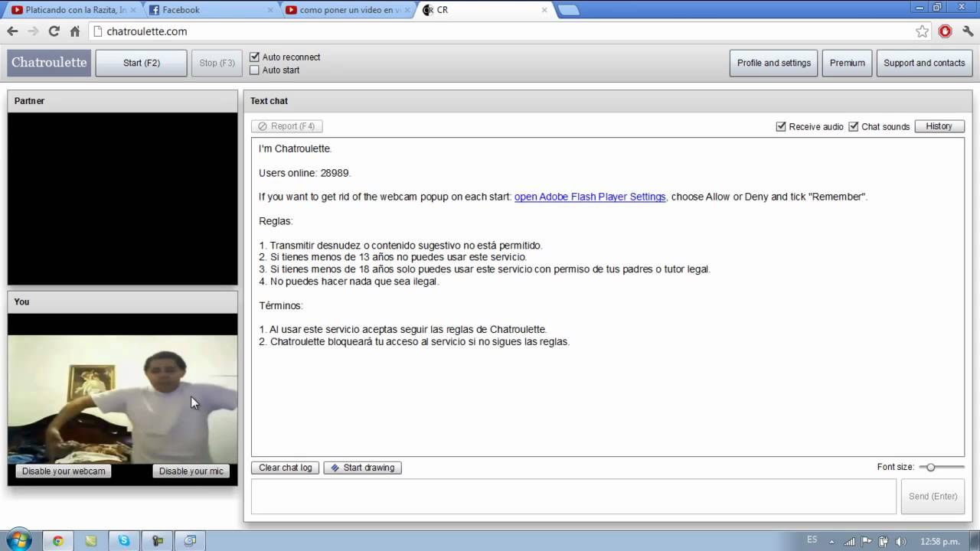Open a new browser tab

[569, 10]
